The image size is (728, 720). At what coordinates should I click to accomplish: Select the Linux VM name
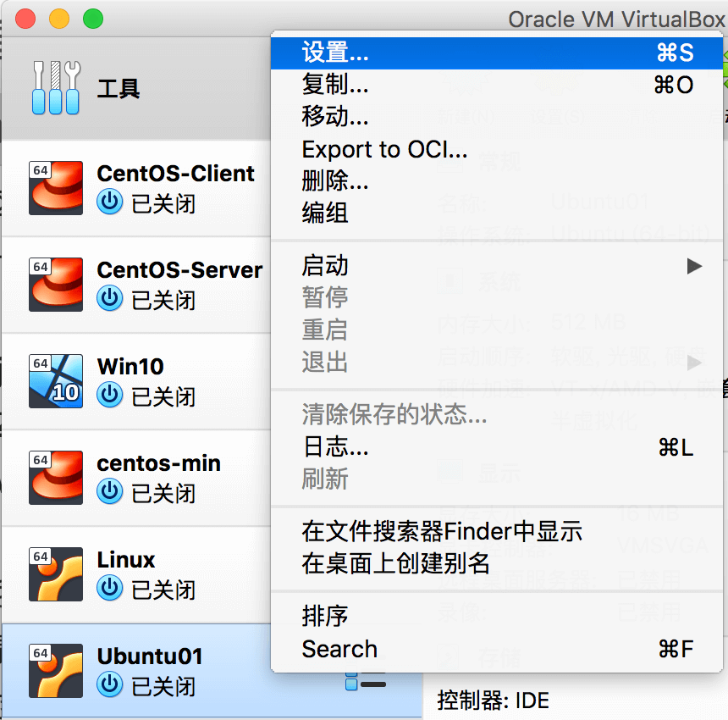[126, 560]
